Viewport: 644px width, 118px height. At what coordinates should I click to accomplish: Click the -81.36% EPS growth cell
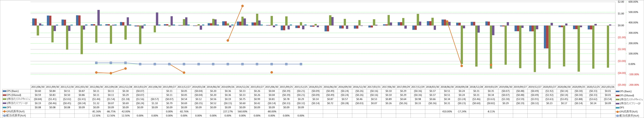(96, 112)
